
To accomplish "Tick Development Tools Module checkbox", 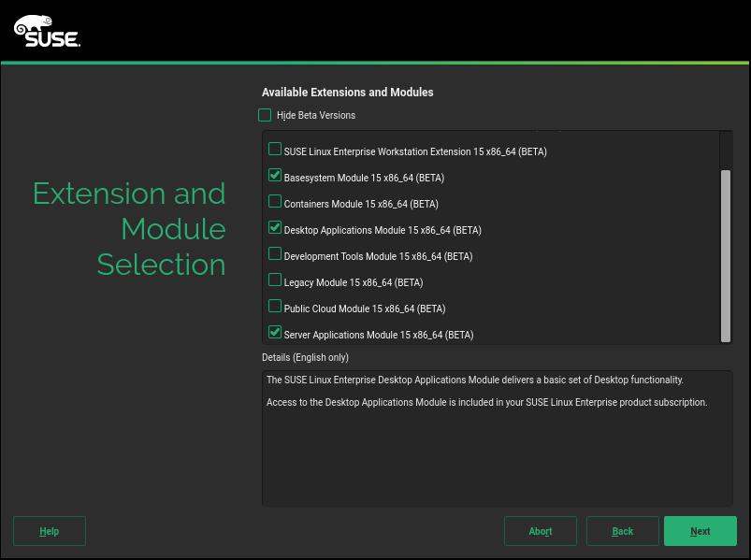I will [x=275, y=253].
